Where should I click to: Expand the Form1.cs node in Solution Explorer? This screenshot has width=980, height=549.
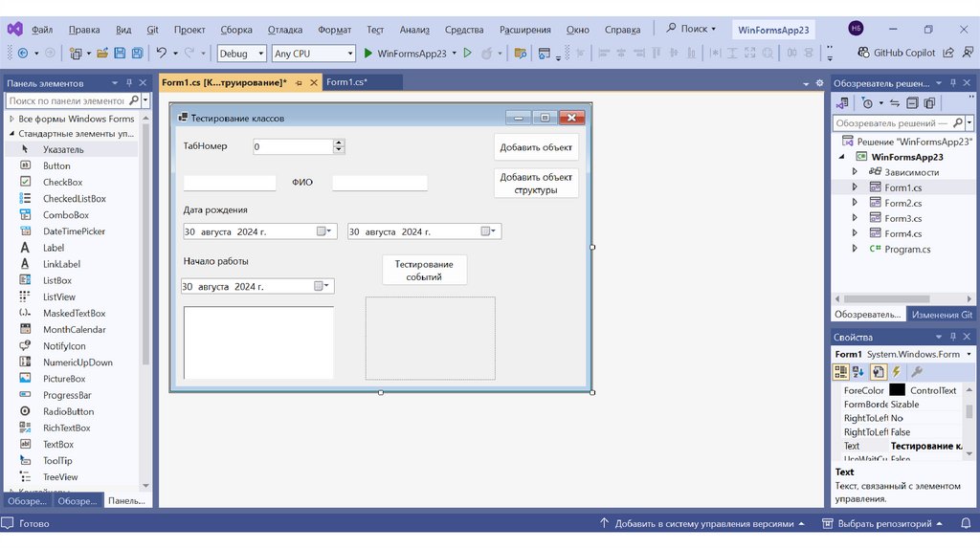click(x=855, y=187)
